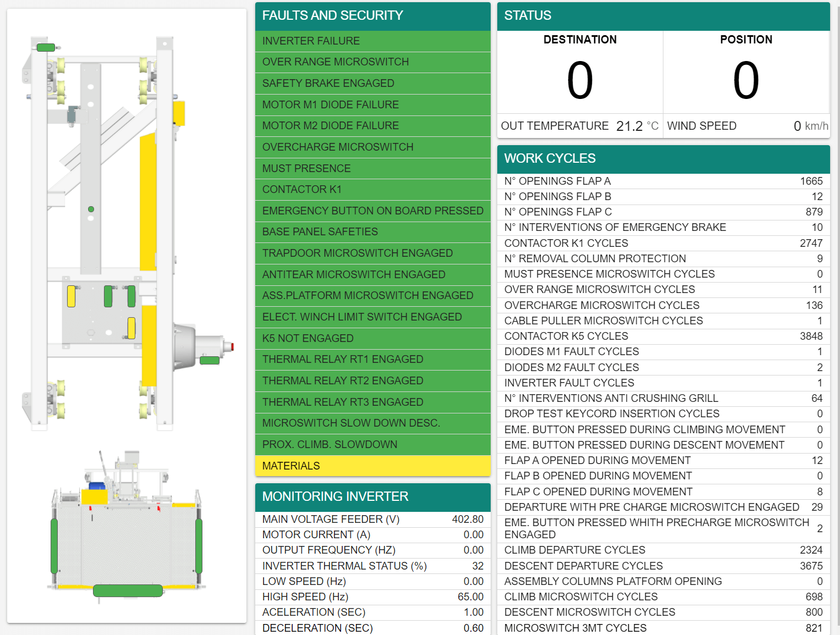Click the small green dot on the mast
Screen dimensions: 840x635
pos(91,209)
